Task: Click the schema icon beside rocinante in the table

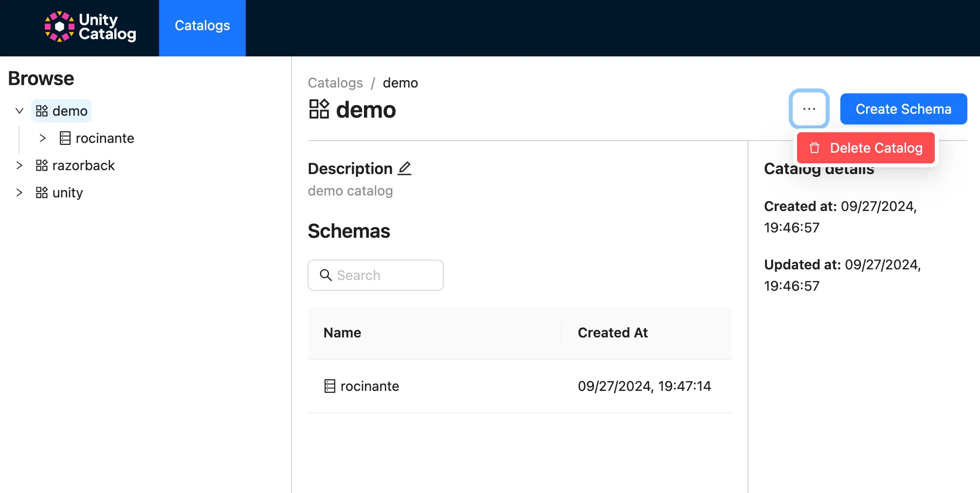Action: (329, 386)
